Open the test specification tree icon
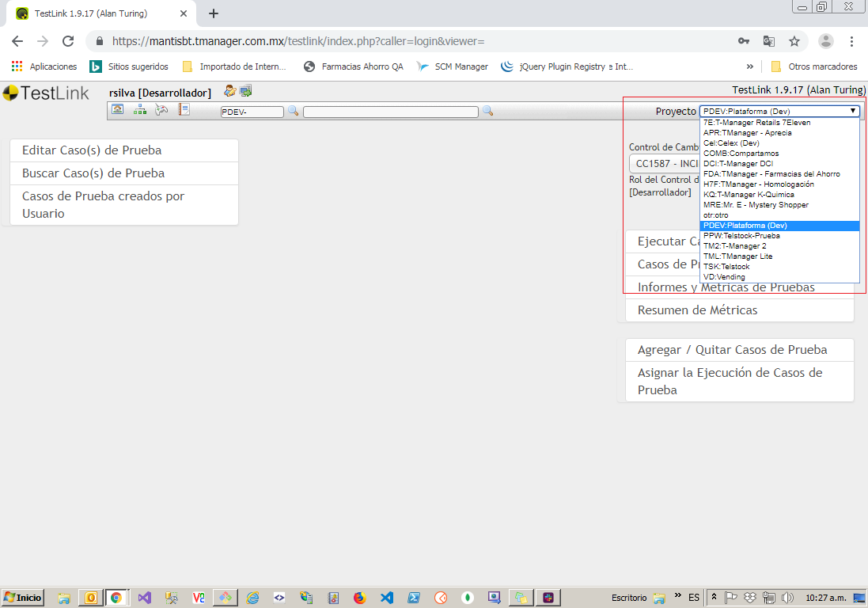This screenshot has height=608, width=868. [140, 109]
